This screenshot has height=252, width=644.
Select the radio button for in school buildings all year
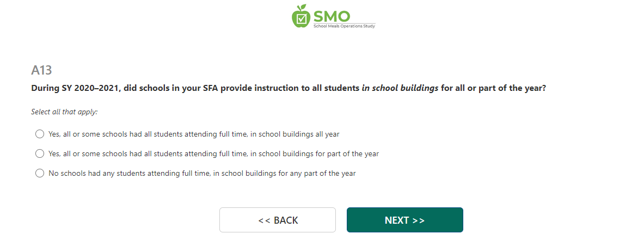pos(39,134)
